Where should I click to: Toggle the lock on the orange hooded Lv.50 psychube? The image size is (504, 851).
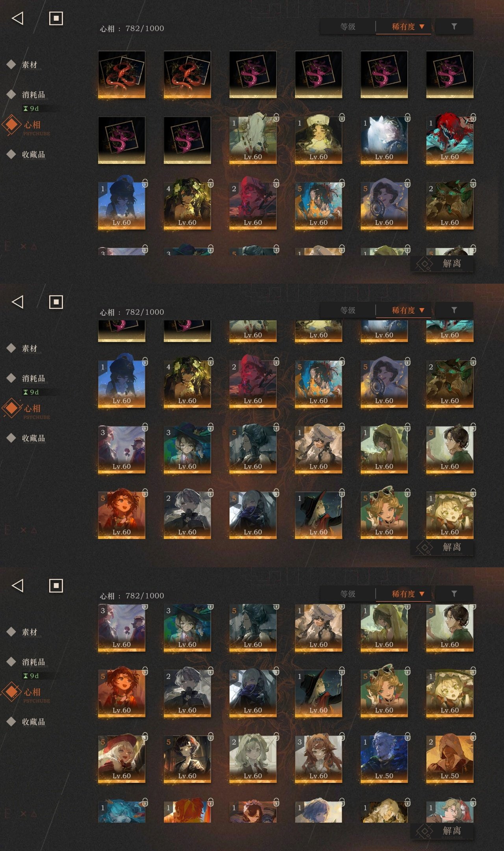(x=473, y=736)
